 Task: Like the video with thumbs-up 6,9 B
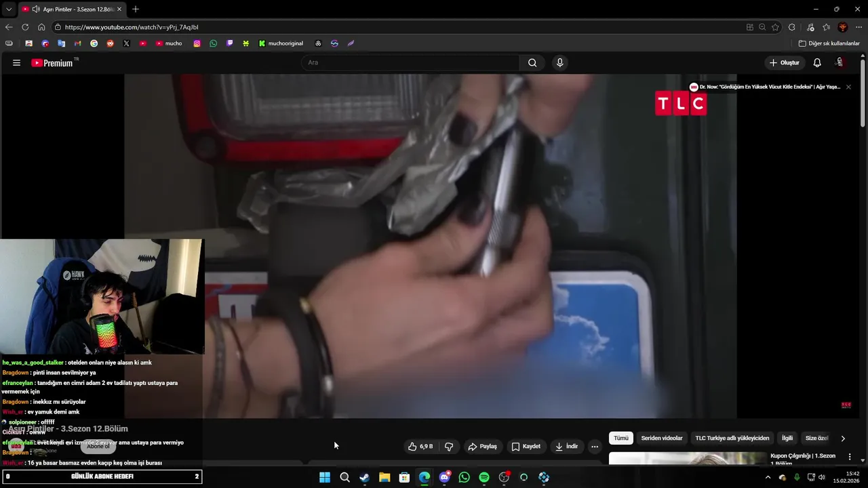[x=420, y=447]
